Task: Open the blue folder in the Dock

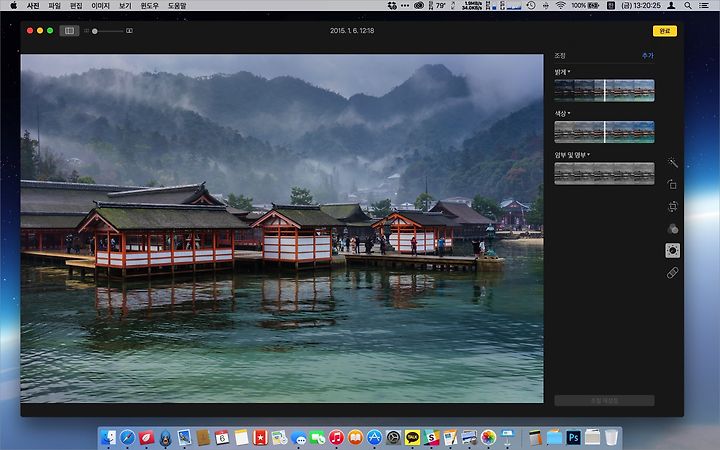Action: tap(554, 437)
